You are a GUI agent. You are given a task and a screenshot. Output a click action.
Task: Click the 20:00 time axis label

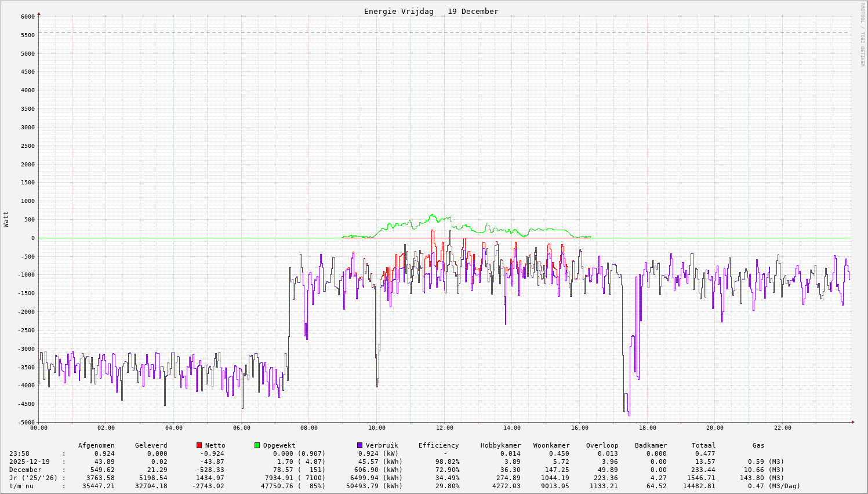[x=715, y=428]
